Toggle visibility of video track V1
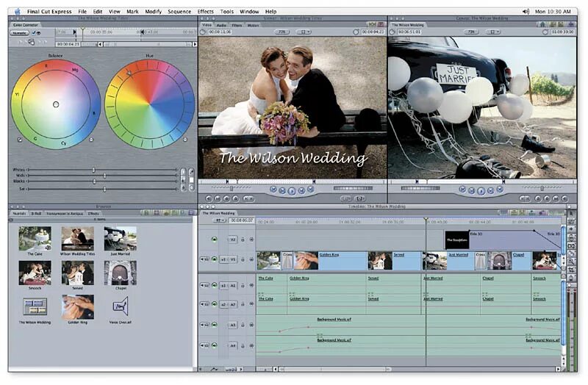Viewport: 588px width, 385px height. coord(215,259)
